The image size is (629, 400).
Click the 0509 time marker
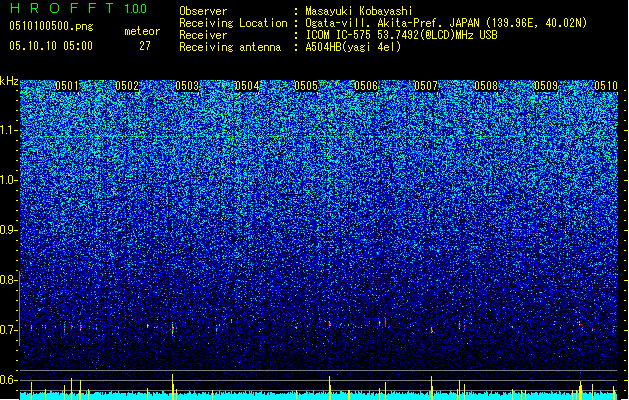click(546, 86)
